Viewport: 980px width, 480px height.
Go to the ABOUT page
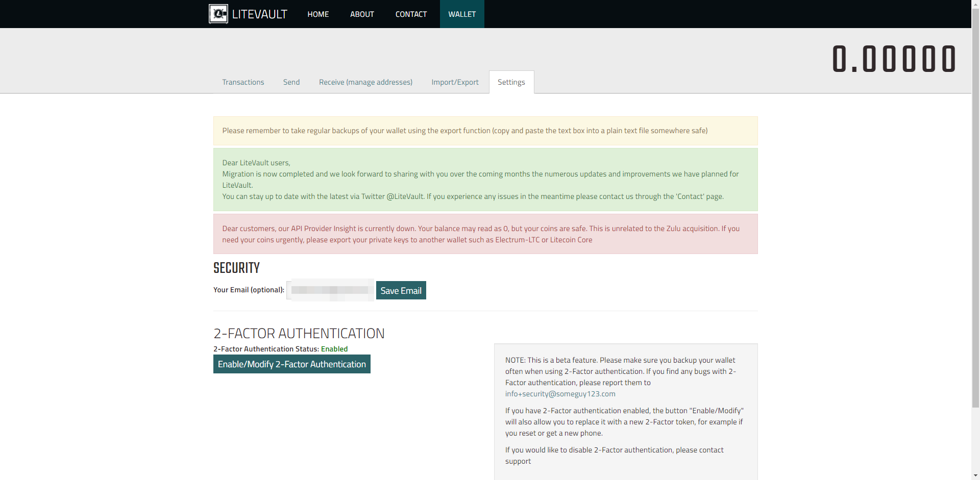(x=362, y=14)
